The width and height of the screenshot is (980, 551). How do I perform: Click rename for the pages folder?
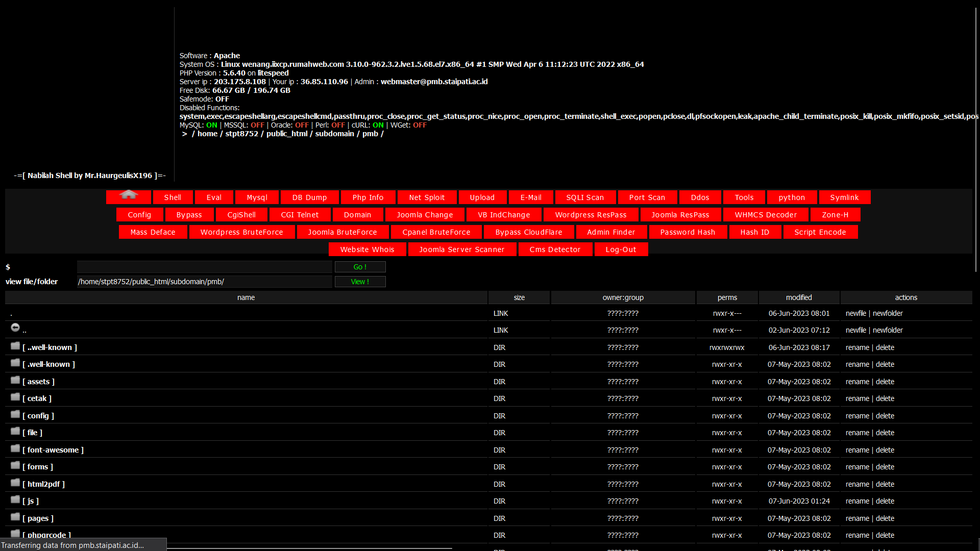pyautogui.click(x=857, y=518)
